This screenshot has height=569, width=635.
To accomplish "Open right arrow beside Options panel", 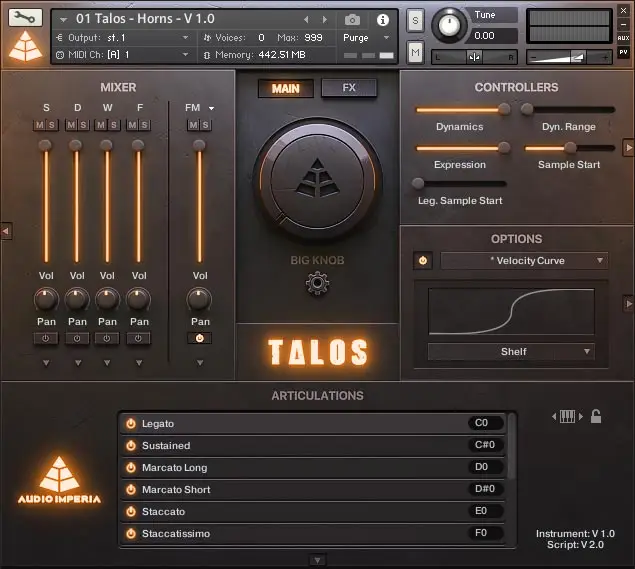I will click(x=629, y=303).
